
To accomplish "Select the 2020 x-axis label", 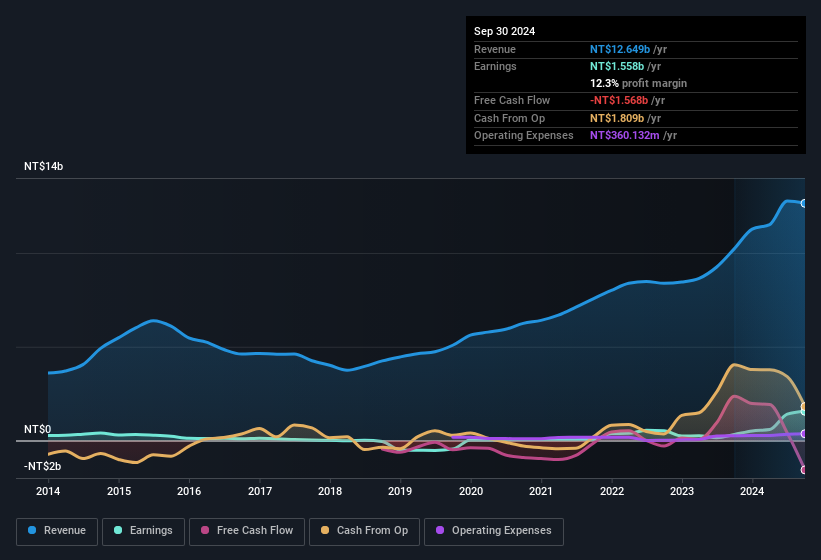I will pyautogui.click(x=471, y=491).
